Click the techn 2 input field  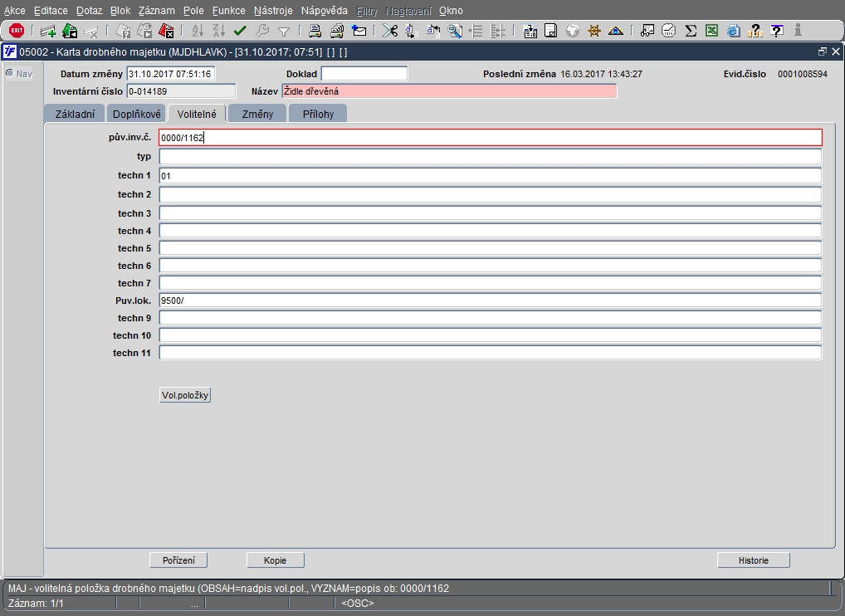click(491, 194)
